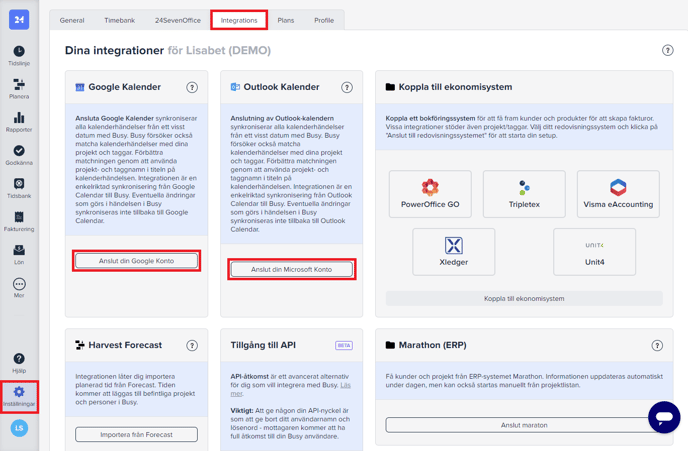Viewport: 688px width, 451px height.
Task: Open the Planera sidebar icon
Action: (x=19, y=89)
